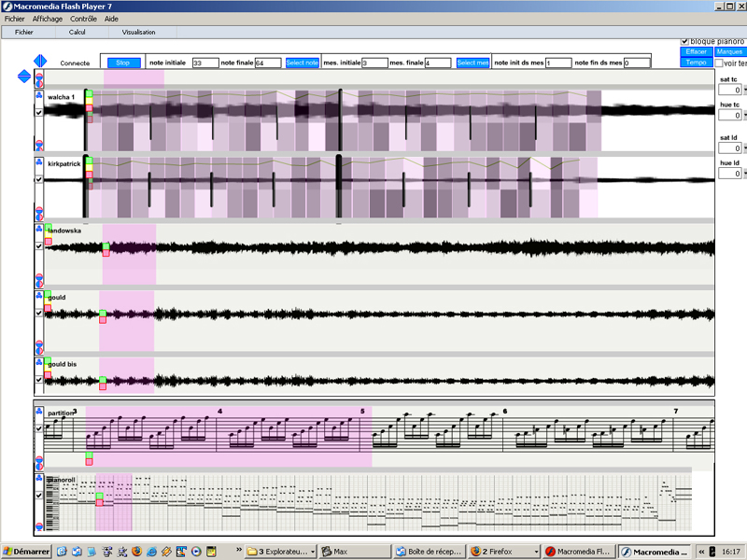Click the green selection marker on gould waveform
This screenshot has height=560, width=747.
(x=103, y=313)
